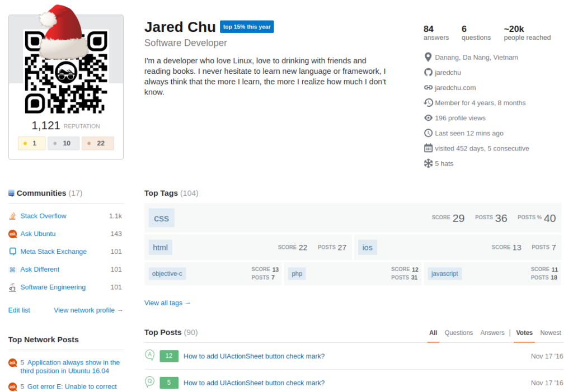Open the javascript tag
Viewport: 573px width, 392px height.
click(444, 273)
